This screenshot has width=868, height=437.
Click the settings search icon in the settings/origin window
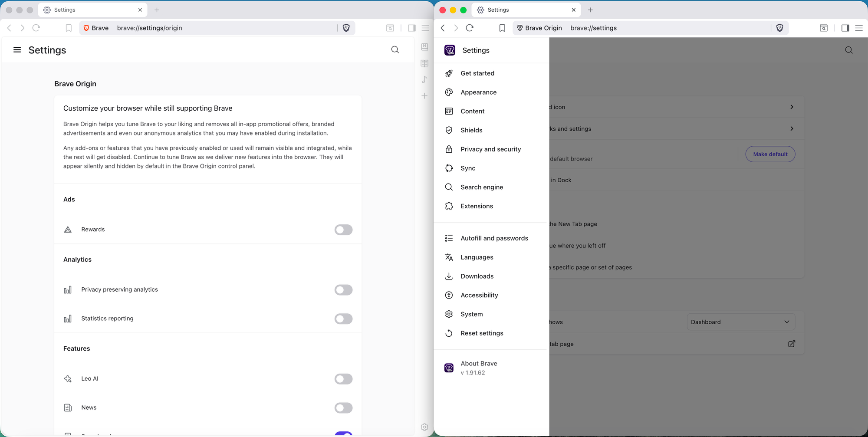(395, 50)
